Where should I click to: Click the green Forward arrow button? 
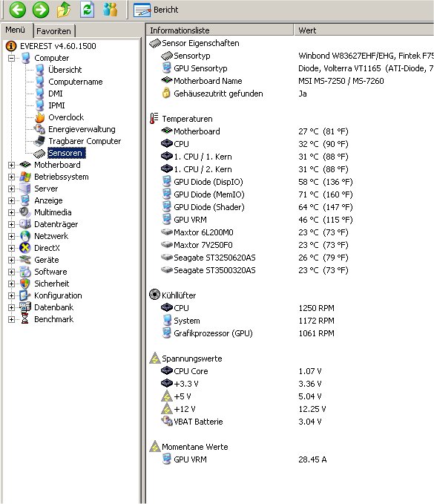pyautogui.click(x=41, y=10)
